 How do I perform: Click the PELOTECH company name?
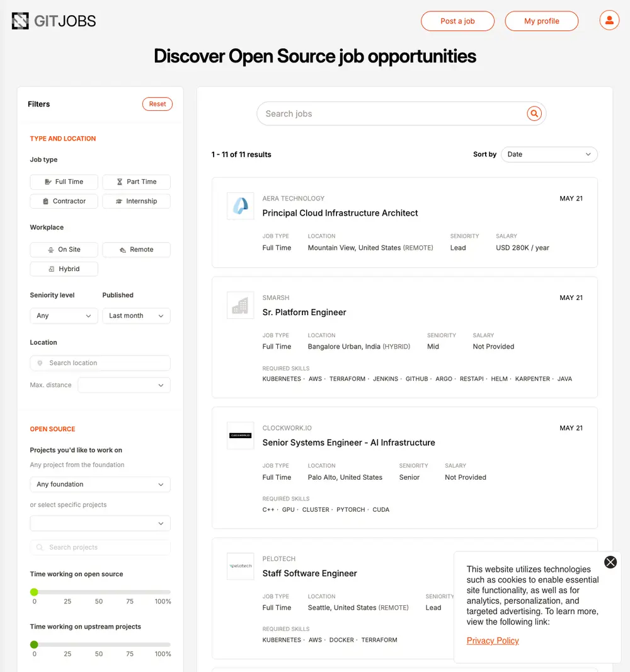click(279, 559)
